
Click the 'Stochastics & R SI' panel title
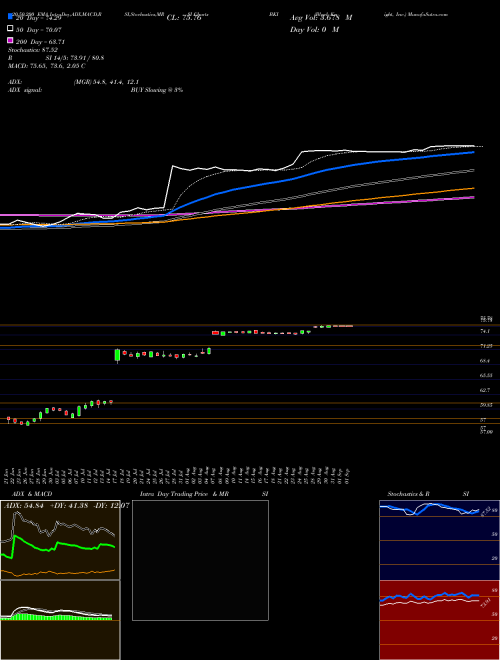[428, 494]
